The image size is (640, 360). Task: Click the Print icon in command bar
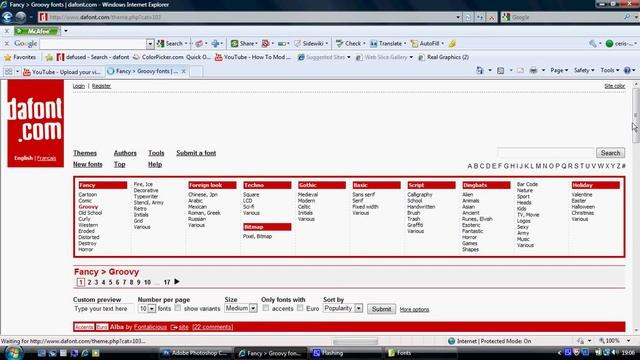click(x=533, y=70)
